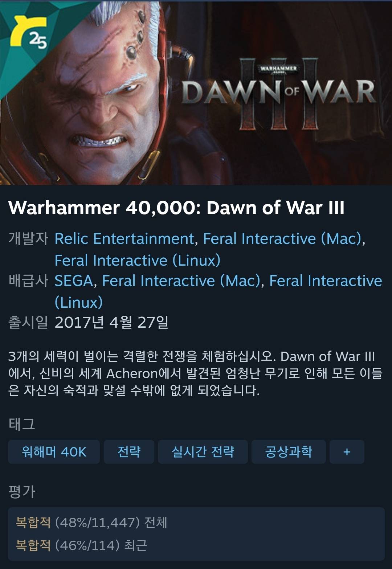The width and height of the screenshot is (392, 569).
Task: Open recent reviews 복합적 (46%/114)
Action: coord(81,545)
